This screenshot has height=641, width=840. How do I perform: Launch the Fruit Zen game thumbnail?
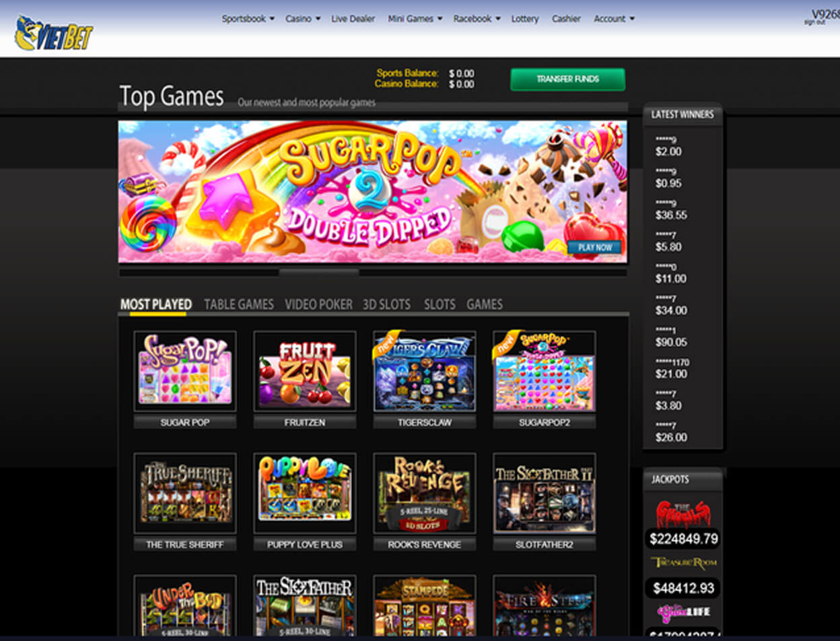[x=305, y=371]
